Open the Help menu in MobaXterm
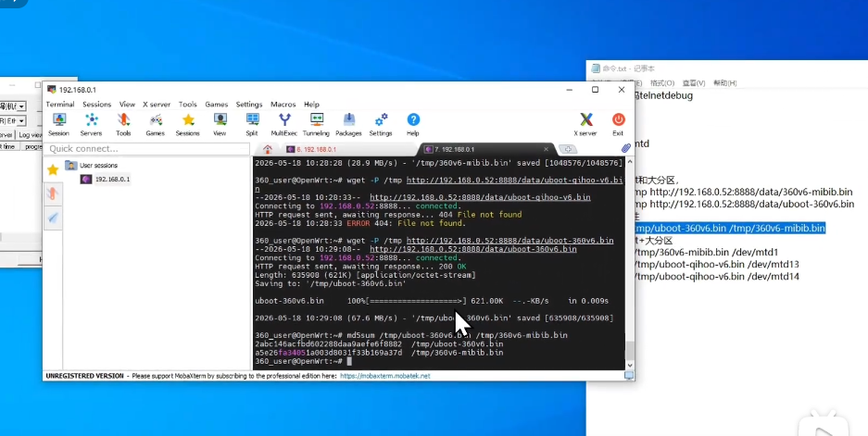868x436 pixels. pyautogui.click(x=311, y=104)
